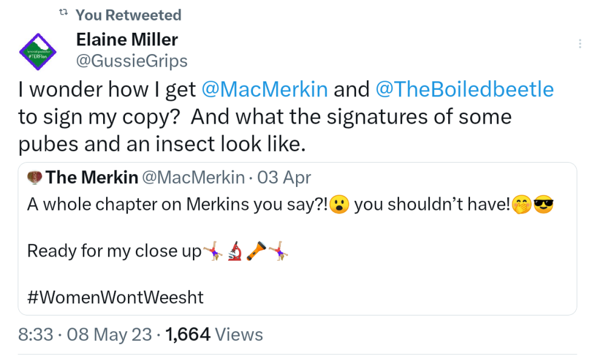
Task: Click the 1,664 Views counter
Action: pos(214,334)
